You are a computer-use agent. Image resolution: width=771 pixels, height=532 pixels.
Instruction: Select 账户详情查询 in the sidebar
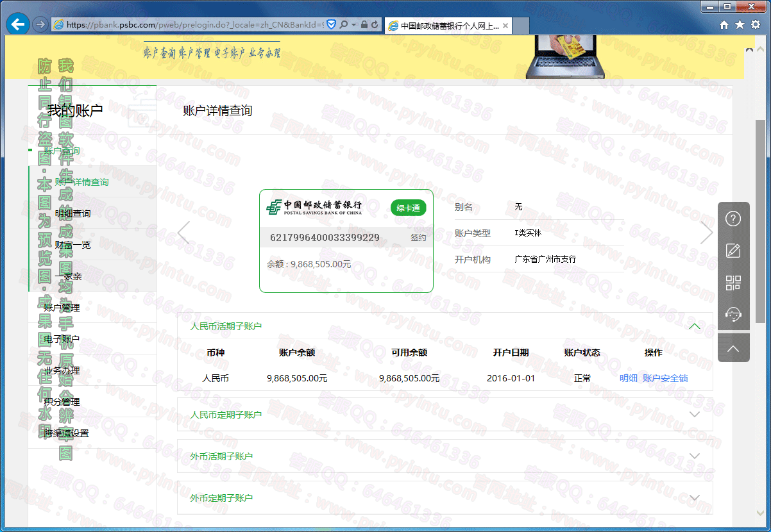tap(81, 182)
